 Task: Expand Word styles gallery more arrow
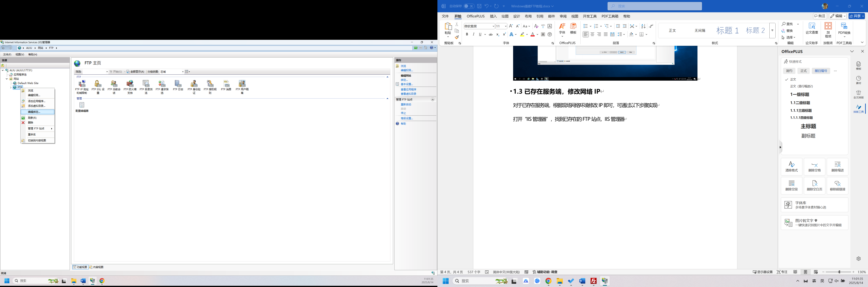[x=772, y=30]
